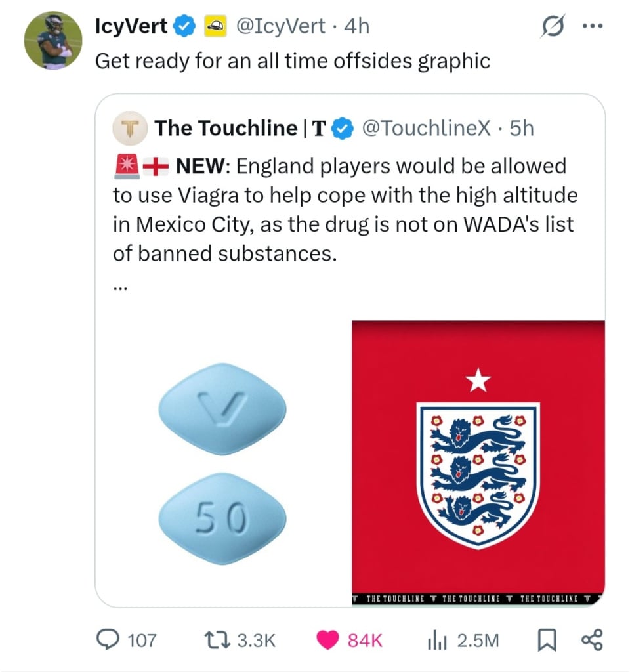Viewport: 630px width, 672px height.
Task: Open the Viagra pills image
Action: (x=223, y=463)
